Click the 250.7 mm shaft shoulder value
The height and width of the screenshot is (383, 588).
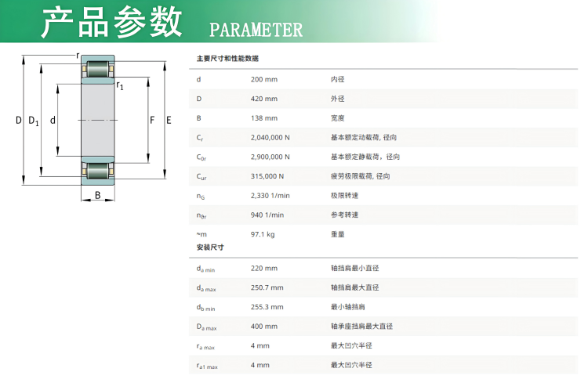[x=267, y=287]
